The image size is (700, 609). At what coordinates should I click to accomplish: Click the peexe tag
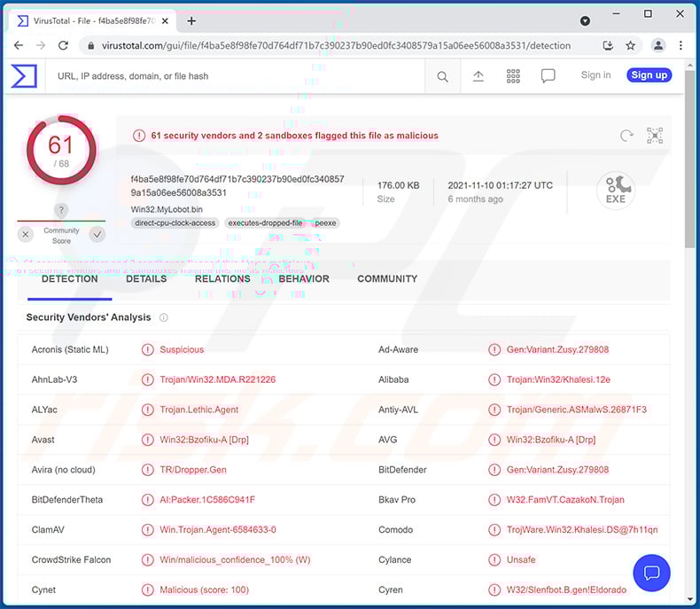pyautogui.click(x=325, y=223)
